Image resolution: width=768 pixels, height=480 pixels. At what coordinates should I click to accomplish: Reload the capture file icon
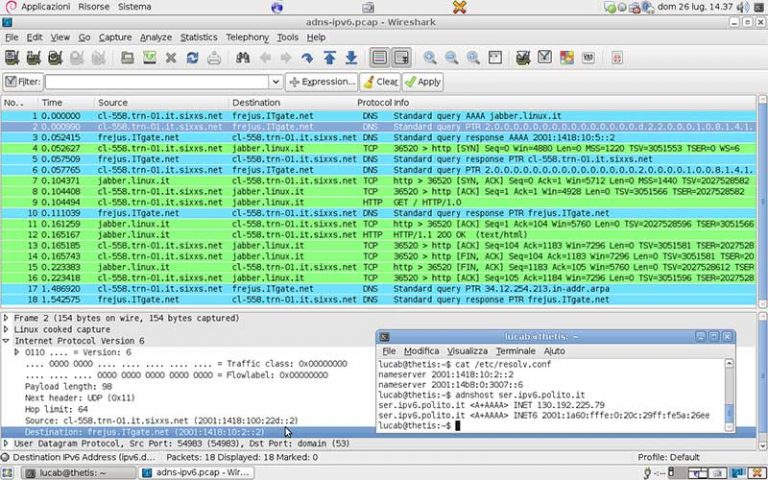[x=192, y=58]
